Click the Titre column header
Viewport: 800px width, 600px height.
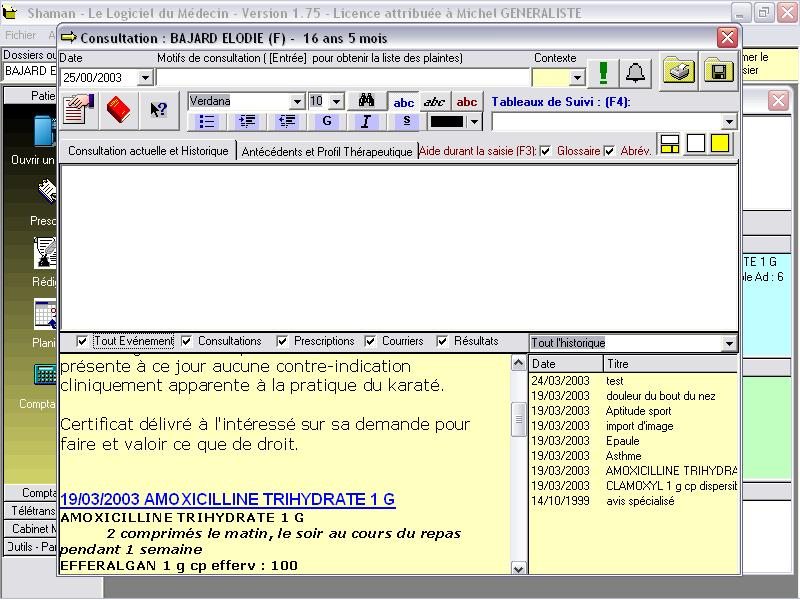click(670, 364)
